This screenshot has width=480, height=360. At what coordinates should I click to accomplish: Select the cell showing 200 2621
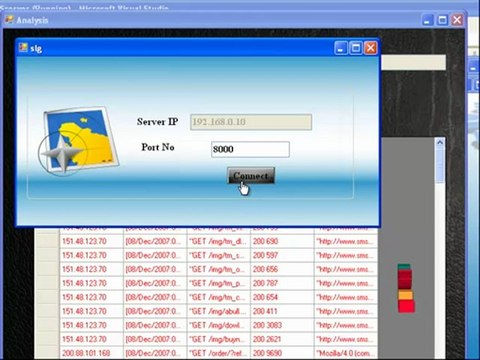click(x=282, y=339)
